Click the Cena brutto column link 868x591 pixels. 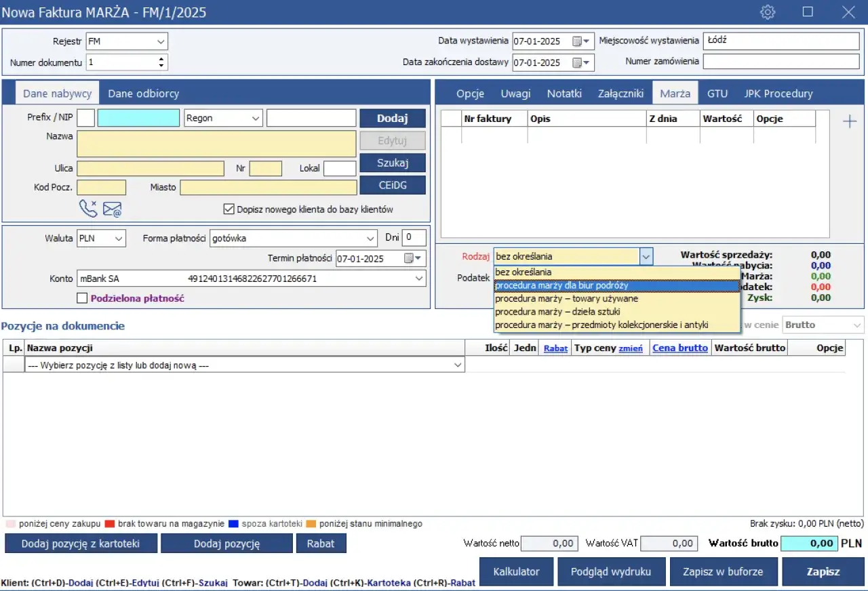679,348
